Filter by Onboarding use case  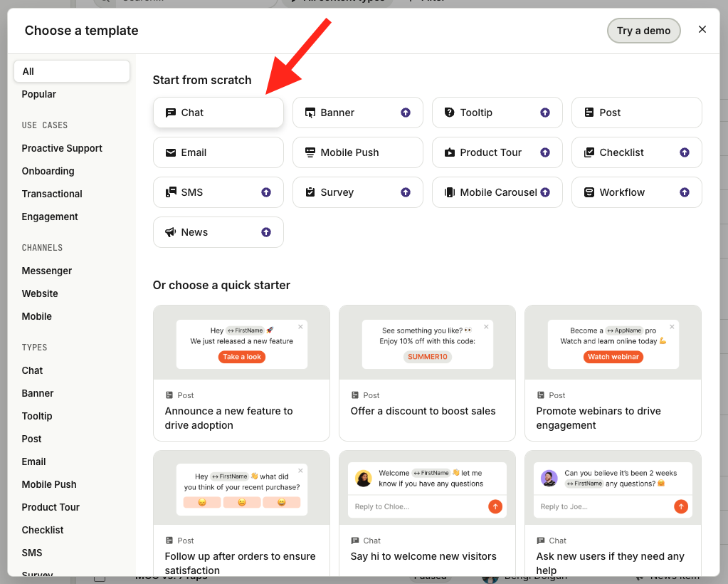click(48, 171)
